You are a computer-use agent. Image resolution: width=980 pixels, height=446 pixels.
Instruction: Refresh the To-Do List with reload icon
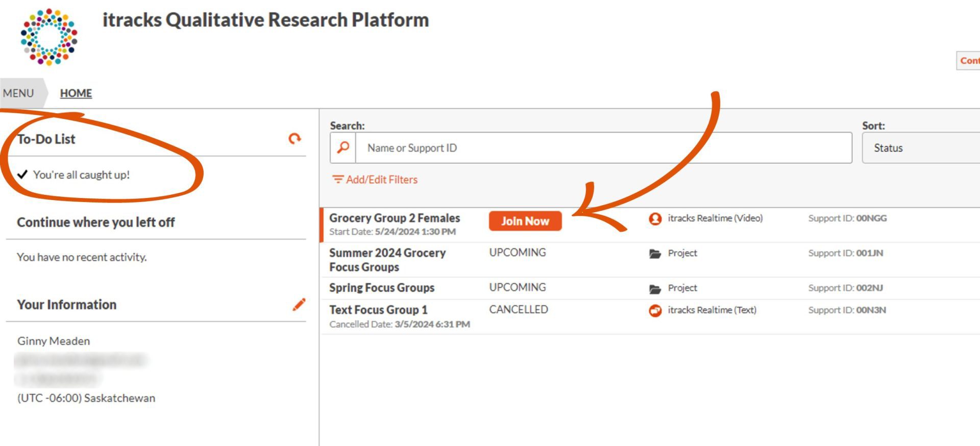click(x=295, y=138)
